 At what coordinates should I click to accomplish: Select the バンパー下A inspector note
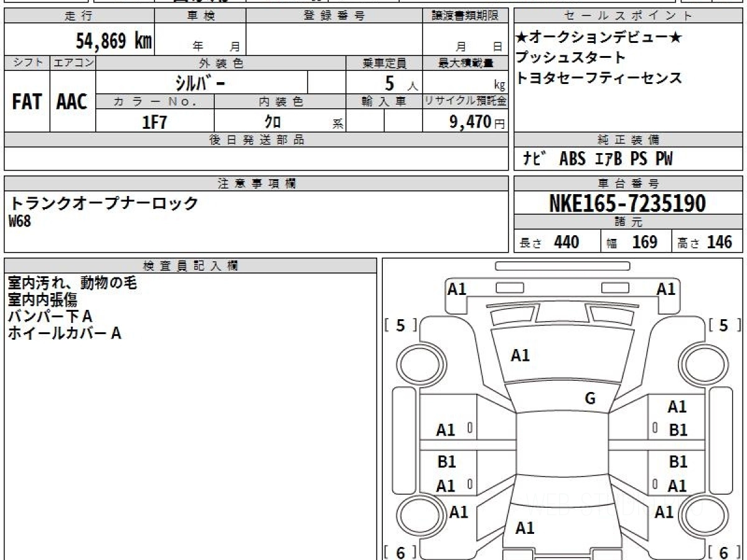pyautogui.click(x=50, y=317)
